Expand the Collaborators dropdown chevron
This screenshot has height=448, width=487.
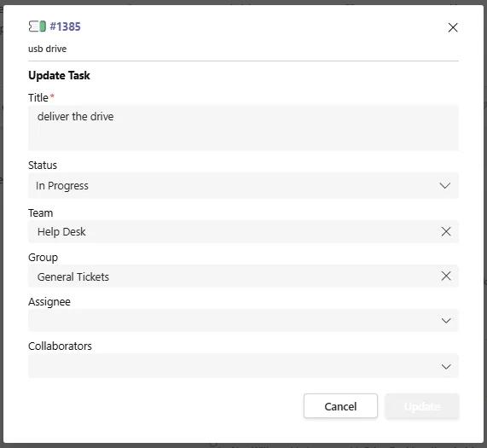tap(446, 367)
